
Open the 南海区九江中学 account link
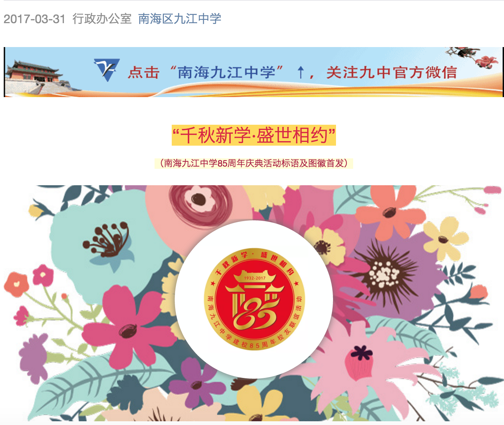tap(180, 19)
